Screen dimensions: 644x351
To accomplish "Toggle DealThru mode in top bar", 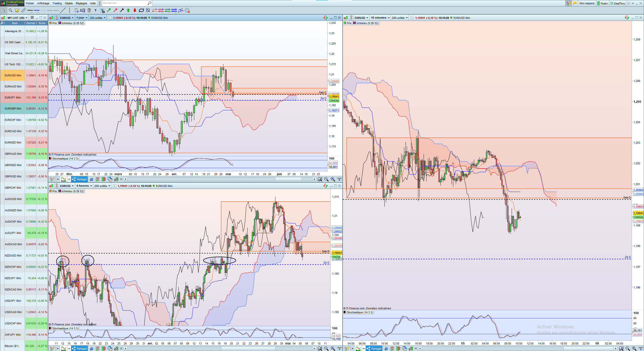I will click(617, 3).
